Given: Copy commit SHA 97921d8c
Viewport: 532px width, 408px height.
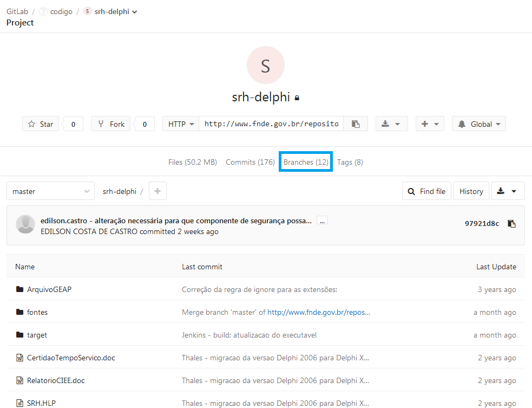Looking at the screenshot, I should [511, 224].
